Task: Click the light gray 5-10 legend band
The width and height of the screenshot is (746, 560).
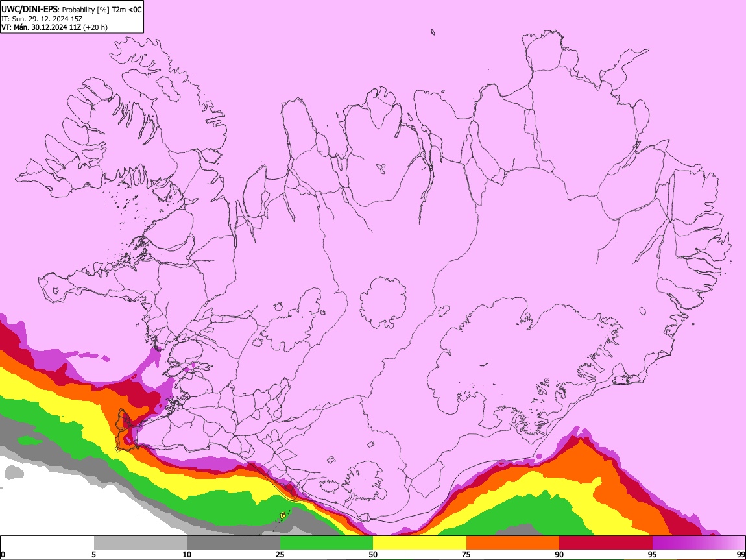Action: (x=140, y=543)
